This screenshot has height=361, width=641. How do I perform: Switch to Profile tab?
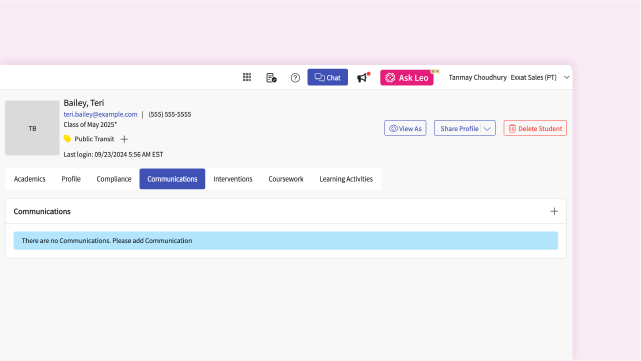[x=71, y=179]
